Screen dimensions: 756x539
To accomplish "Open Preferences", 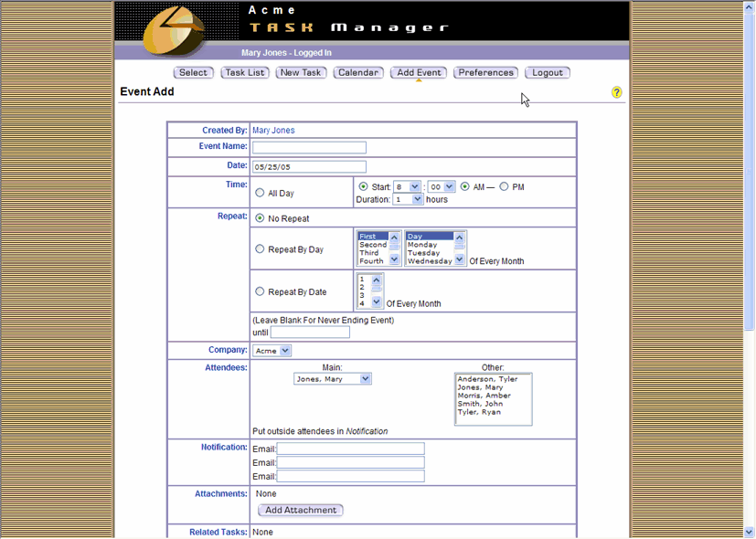I will point(485,73).
